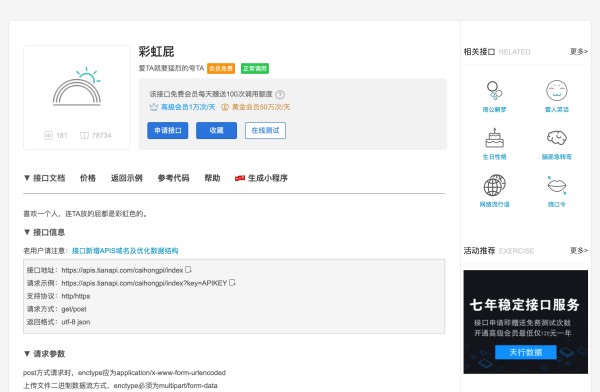Click the 周公解梦 text label

click(494, 109)
